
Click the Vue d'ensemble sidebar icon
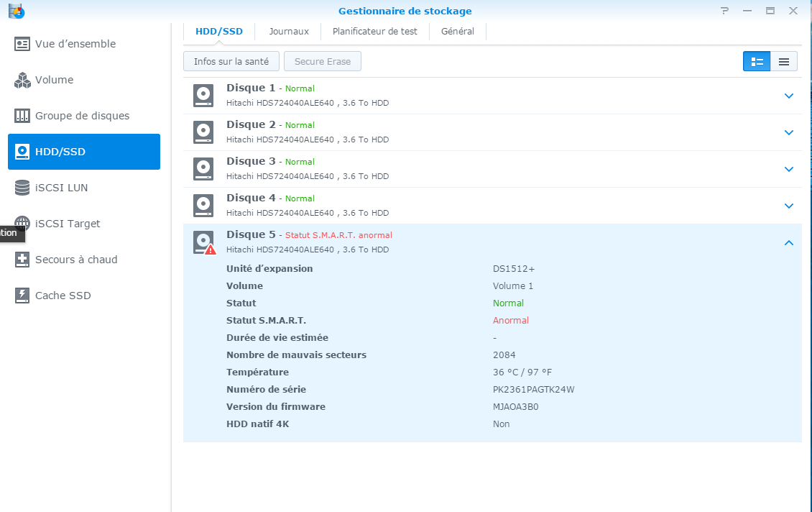point(22,44)
